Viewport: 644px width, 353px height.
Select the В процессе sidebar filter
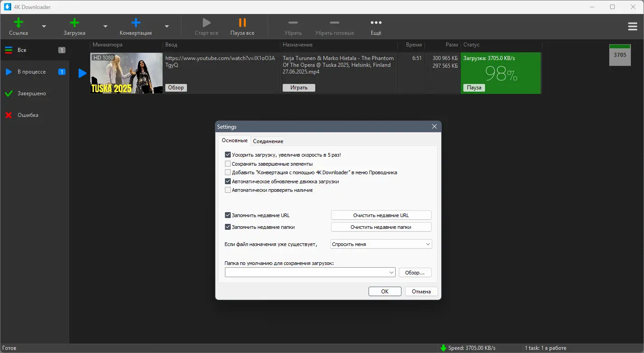[x=34, y=72]
